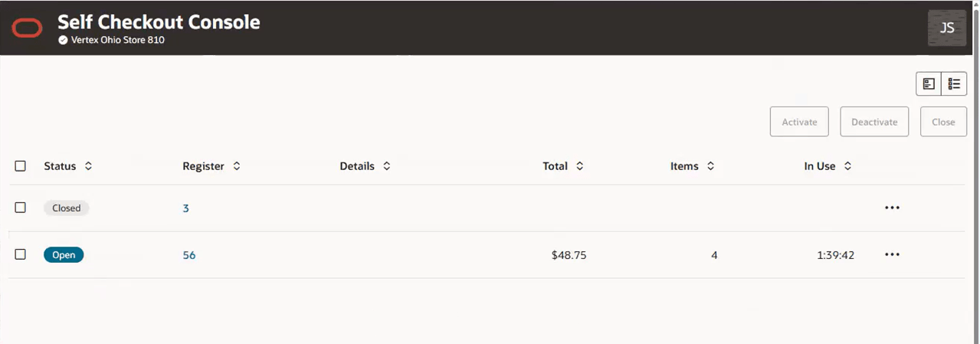Click the Close button for registers

point(943,122)
